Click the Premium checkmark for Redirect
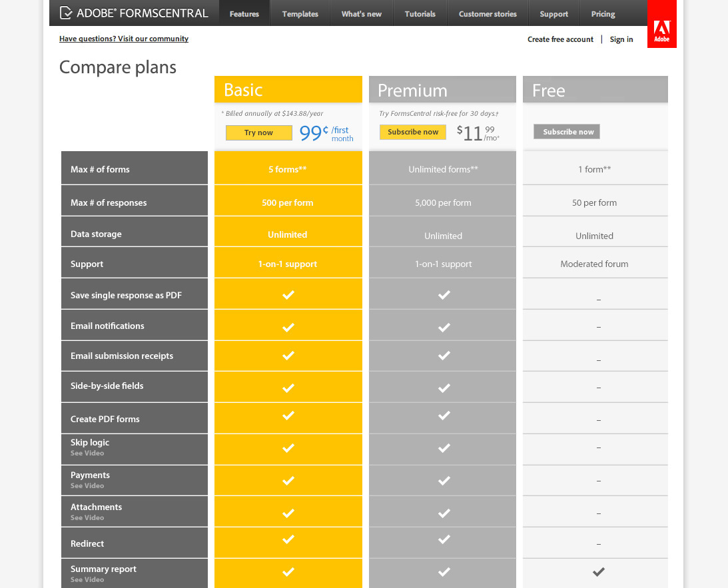This screenshot has width=728, height=588. pyautogui.click(x=444, y=539)
